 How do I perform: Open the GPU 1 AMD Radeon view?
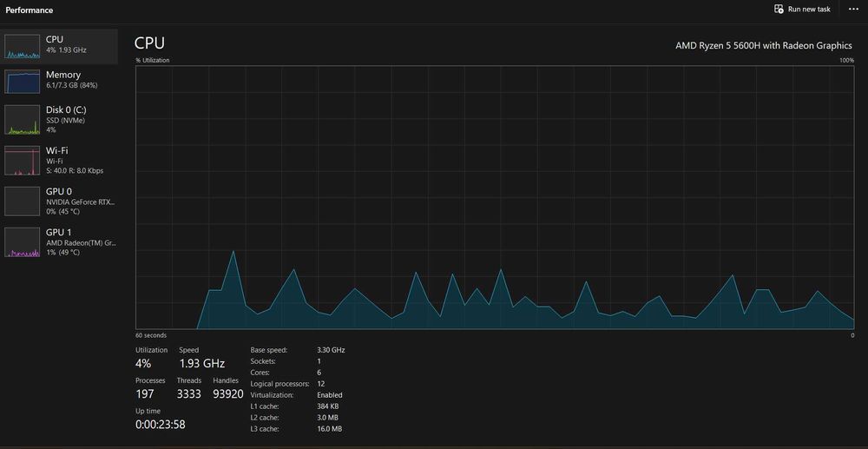pyautogui.click(x=59, y=242)
